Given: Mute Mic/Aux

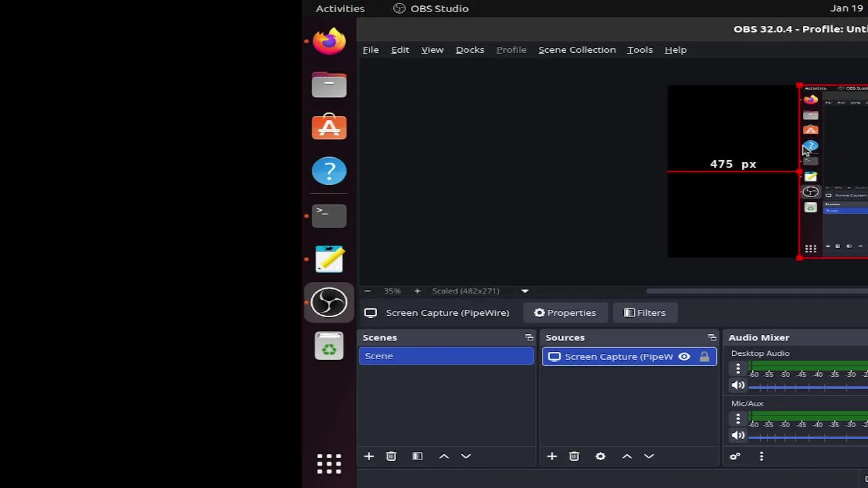Looking at the screenshot, I should [x=738, y=435].
